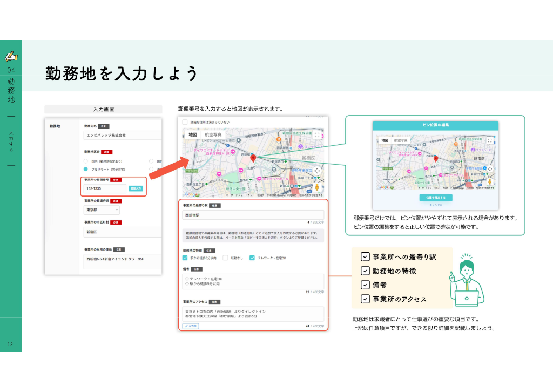
Task: Click the Street View pegman on center map
Action: [x=316, y=187]
